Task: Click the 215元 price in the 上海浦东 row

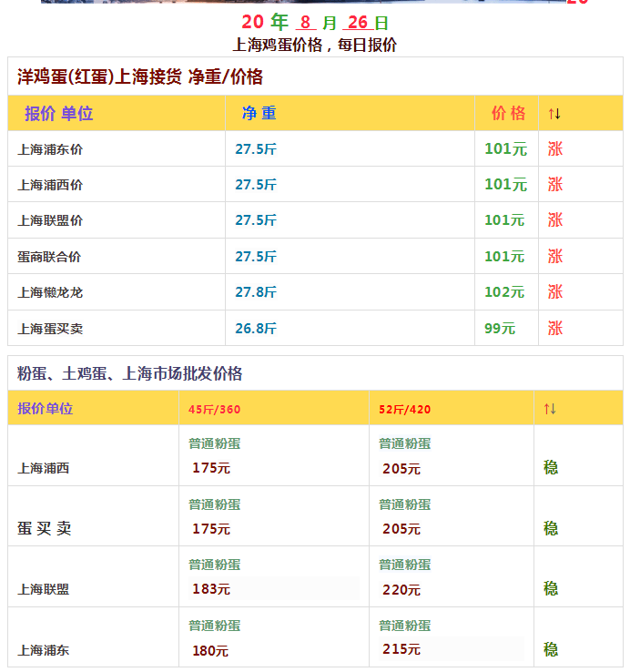Action: point(401,649)
